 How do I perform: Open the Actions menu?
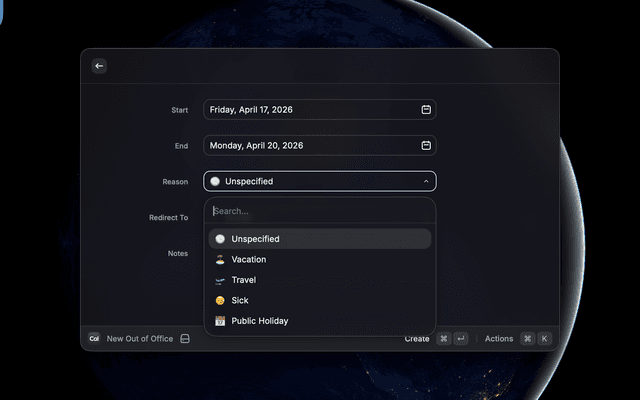point(499,339)
